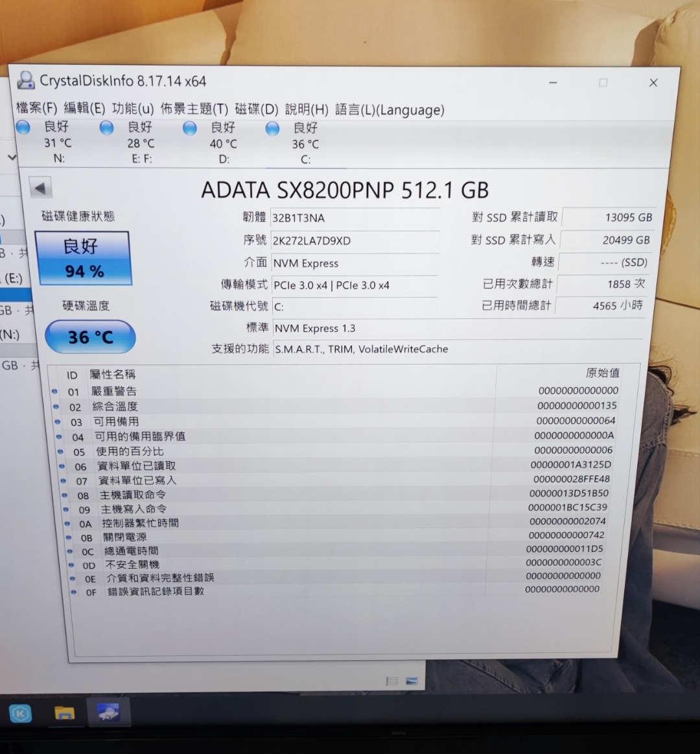Select row 01 嚴重警告
Image resolution: width=700 pixels, height=754 pixels.
pyautogui.click(x=336, y=391)
